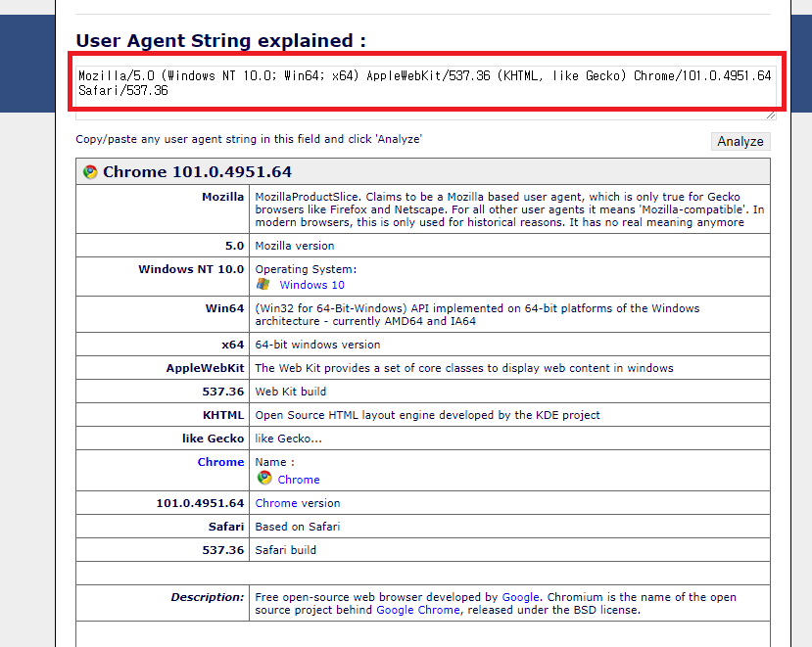Click the '101.0.4951.64' version label cell

(163, 503)
